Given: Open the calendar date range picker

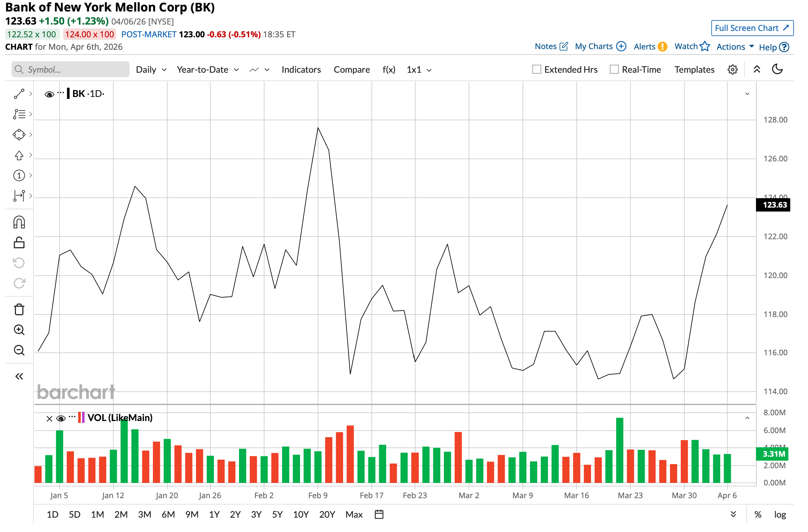Looking at the screenshot, I should coord(379,515).
